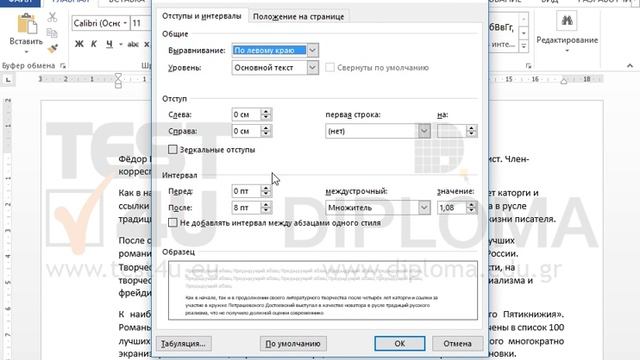
Task: Decrease the После spacing value
Action: [x=266, y=211]
